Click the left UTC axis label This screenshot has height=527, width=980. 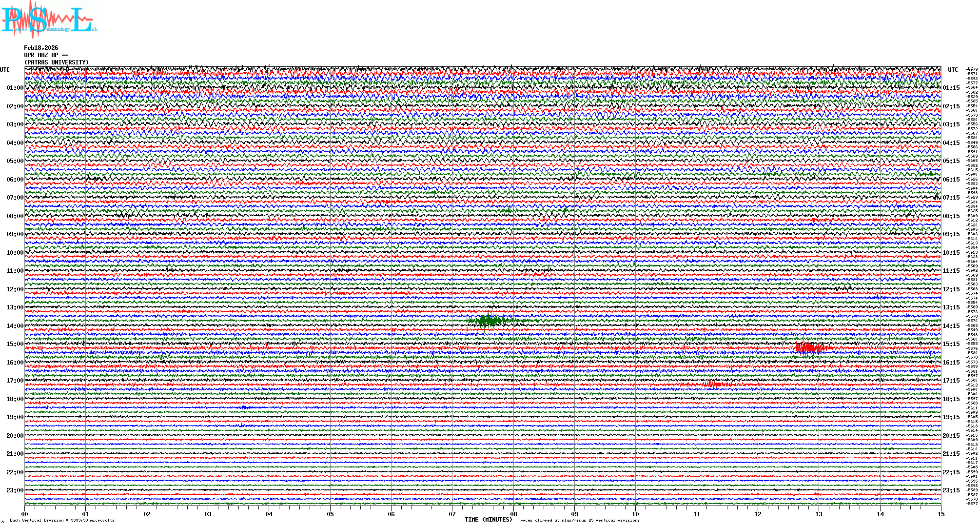pyautogui.click(x=5, y=70)
